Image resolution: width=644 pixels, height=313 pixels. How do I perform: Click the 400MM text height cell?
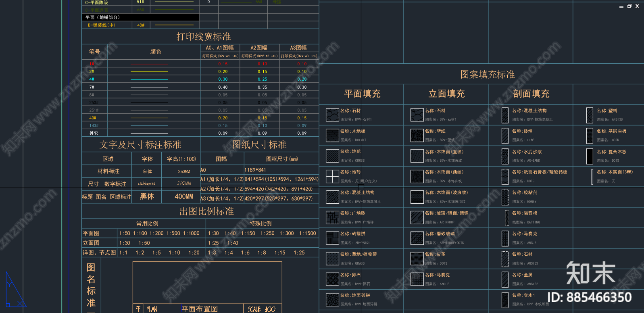click(184, 196)
